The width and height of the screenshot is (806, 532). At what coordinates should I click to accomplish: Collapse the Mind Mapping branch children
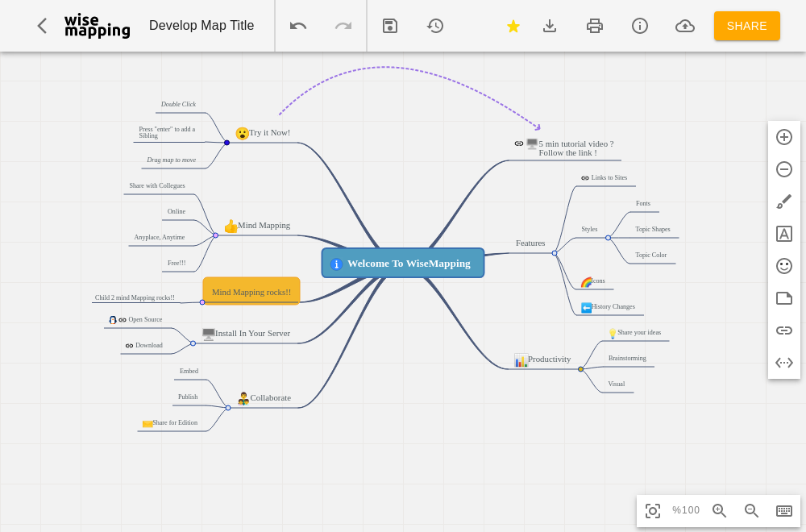pos(215,235)
